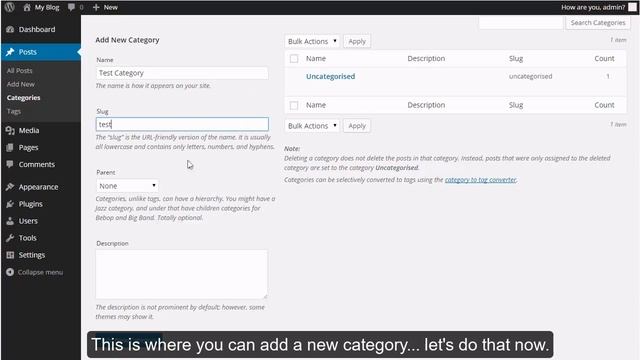Screen dimensions: 640x360
Task: Click the count value 1 for Uncategorised
Action: 608,76
